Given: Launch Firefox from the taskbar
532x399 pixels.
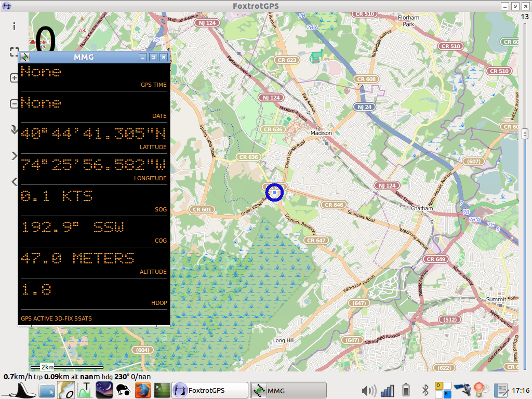Looking at the screenshot, I should pyautogui.click(x=143, y=390).
